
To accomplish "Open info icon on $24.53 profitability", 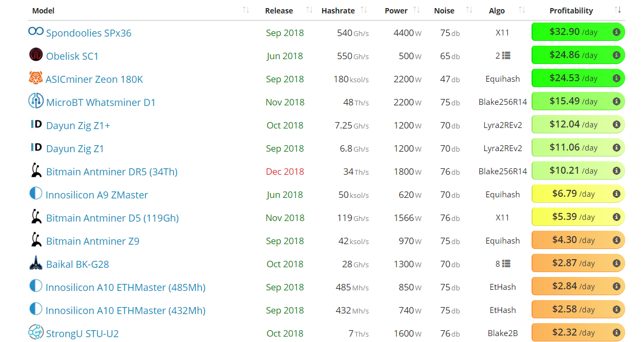I will [616, 79].
